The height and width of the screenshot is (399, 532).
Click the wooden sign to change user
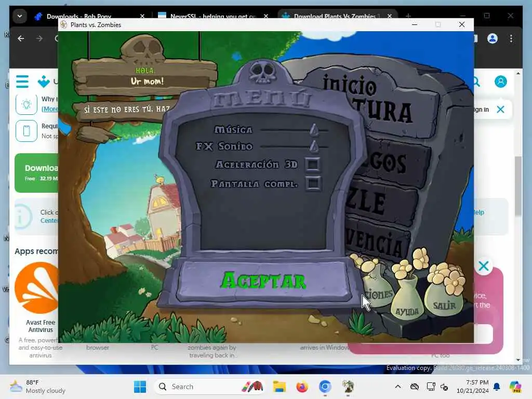coord(126,110)
